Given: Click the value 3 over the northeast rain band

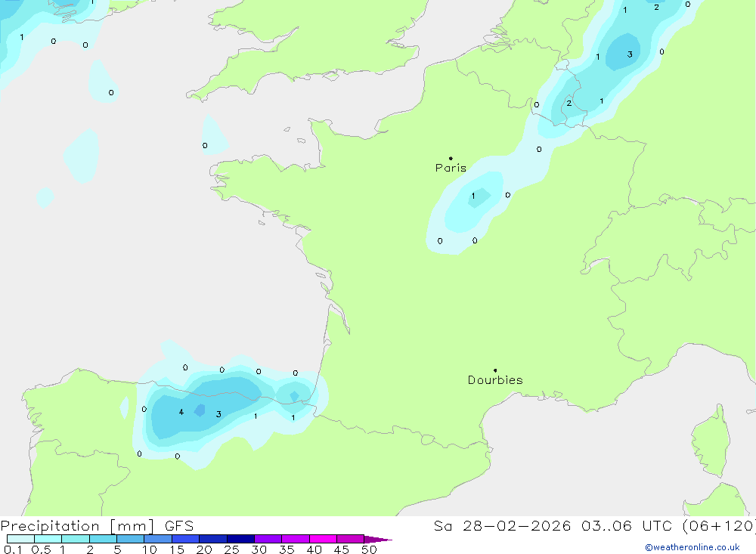Looking at the screenshot, I should 630,54.
